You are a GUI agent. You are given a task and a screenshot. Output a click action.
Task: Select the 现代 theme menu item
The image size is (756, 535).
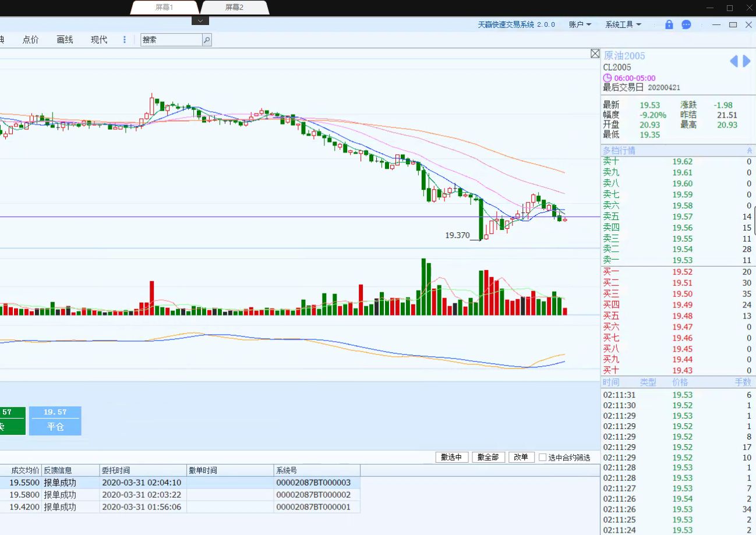[x=99, y=40]
